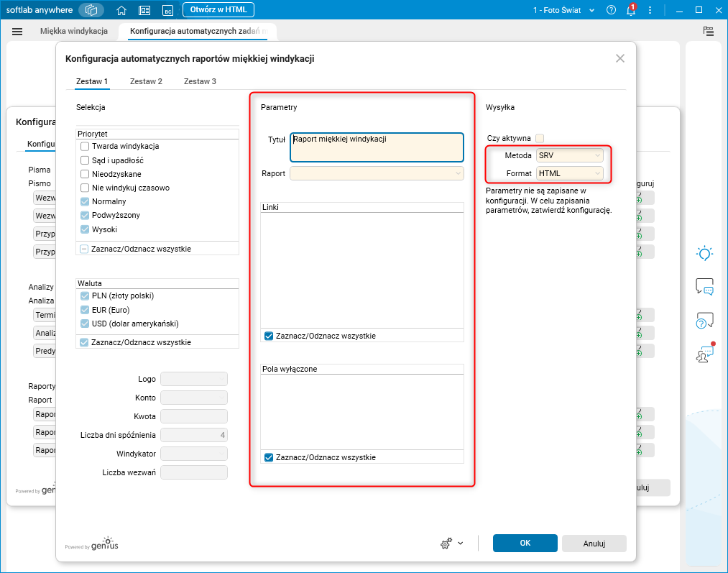728x573 pixels.
Task: Switch to the Zestaw 2 tab
Action: click(146, 81)
